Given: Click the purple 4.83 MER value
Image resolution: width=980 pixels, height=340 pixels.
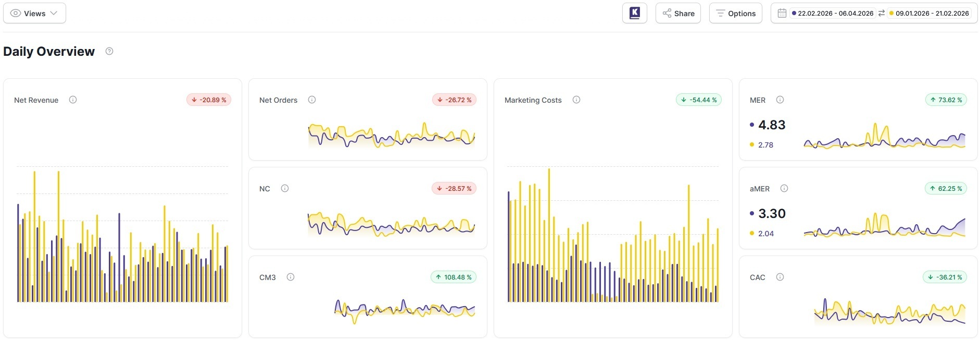Looking at the screenshot, I should pyautogui.click(x=772, y=125).
